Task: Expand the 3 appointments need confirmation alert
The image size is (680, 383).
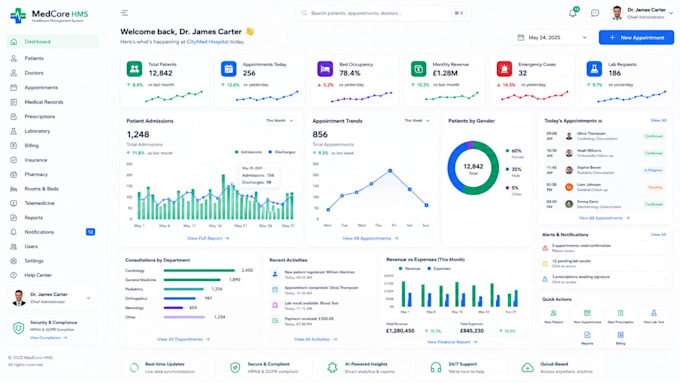Action: (x=604, y=248)
